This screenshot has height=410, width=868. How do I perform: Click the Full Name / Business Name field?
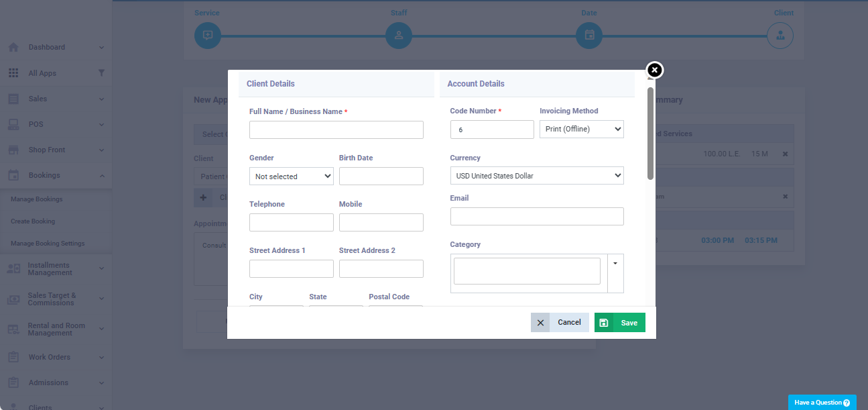(x=336, y=130)
